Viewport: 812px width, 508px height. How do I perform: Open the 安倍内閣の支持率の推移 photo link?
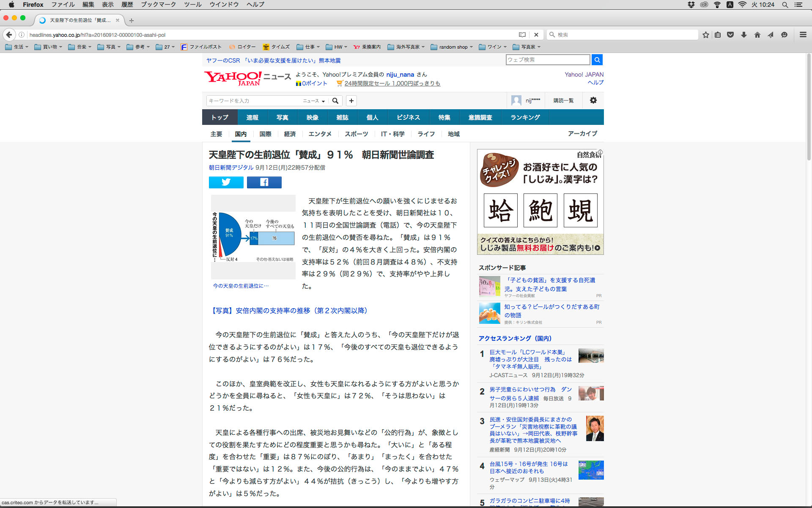tap(290, 311)
